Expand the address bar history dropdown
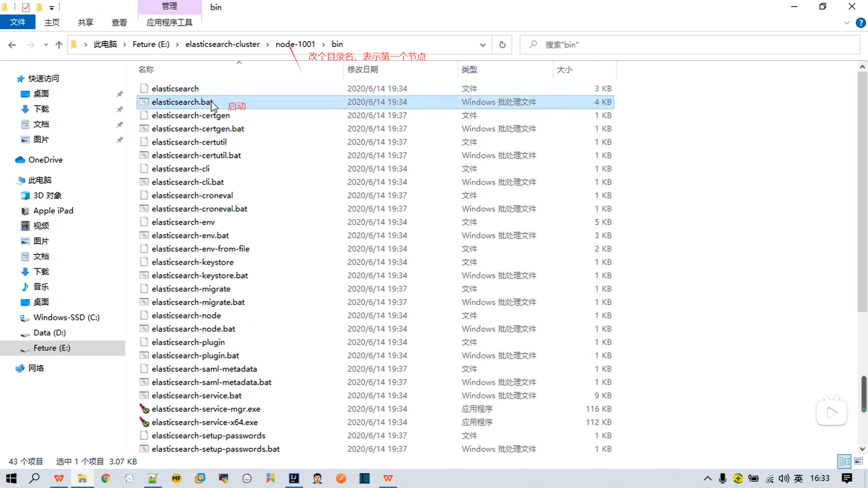The width and height of the screenshot is (868, 488). coord(483,45)
